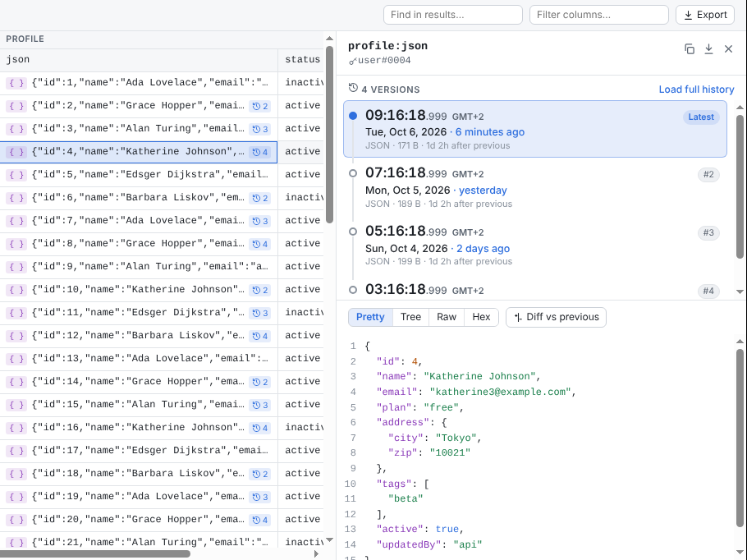This screenshot has height=560, width=747.
Task: Open versions badge for Grace Hopper id 8
Action: (260, 244)
